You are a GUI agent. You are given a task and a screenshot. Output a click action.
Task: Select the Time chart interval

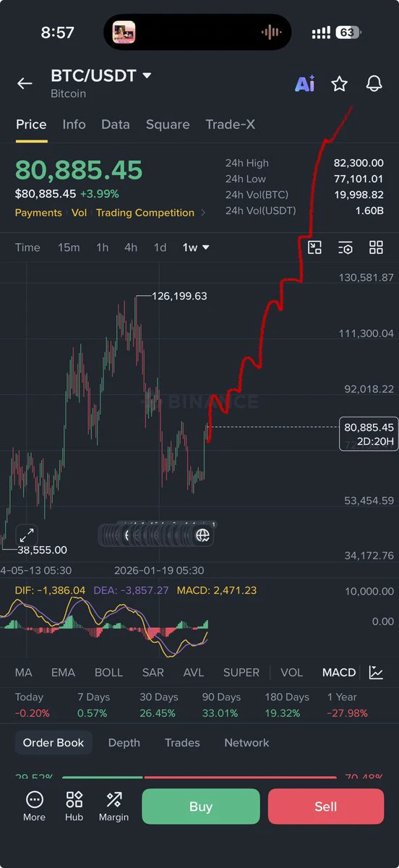click(27, 247)
